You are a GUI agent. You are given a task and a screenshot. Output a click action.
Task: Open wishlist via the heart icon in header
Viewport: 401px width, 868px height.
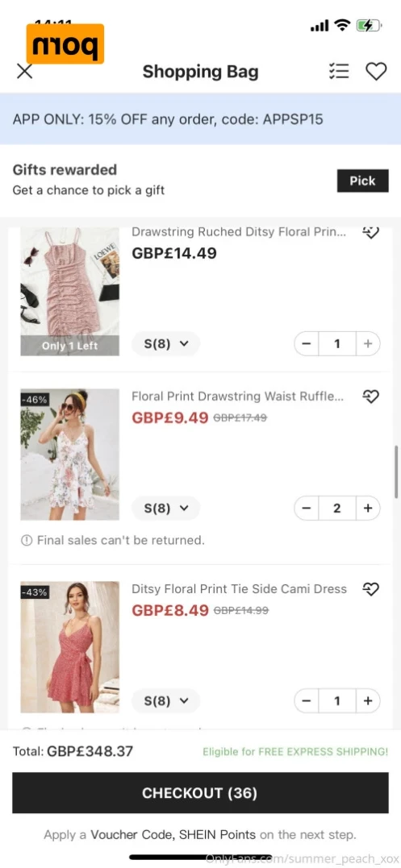point(376,72)
